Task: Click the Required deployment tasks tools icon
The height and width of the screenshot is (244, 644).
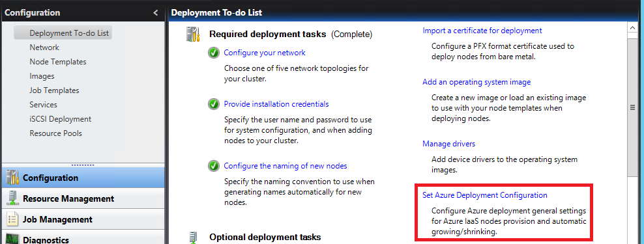Action: (193, 34)
